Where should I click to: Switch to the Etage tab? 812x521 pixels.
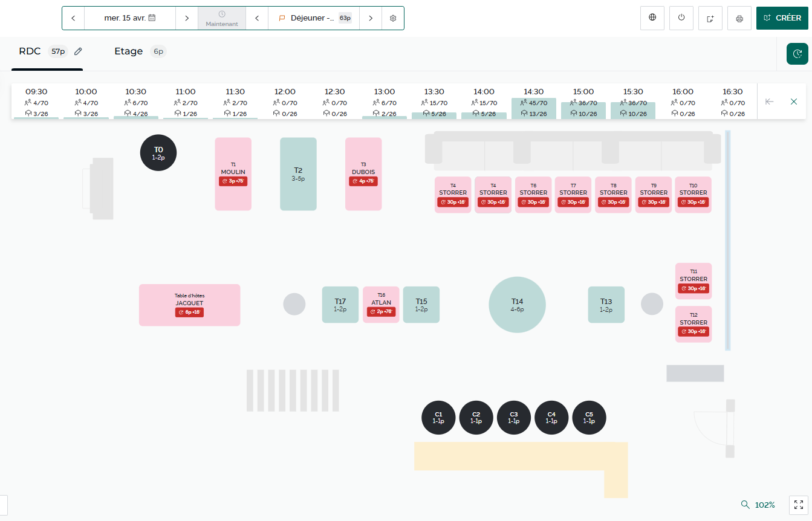(129, 51)
